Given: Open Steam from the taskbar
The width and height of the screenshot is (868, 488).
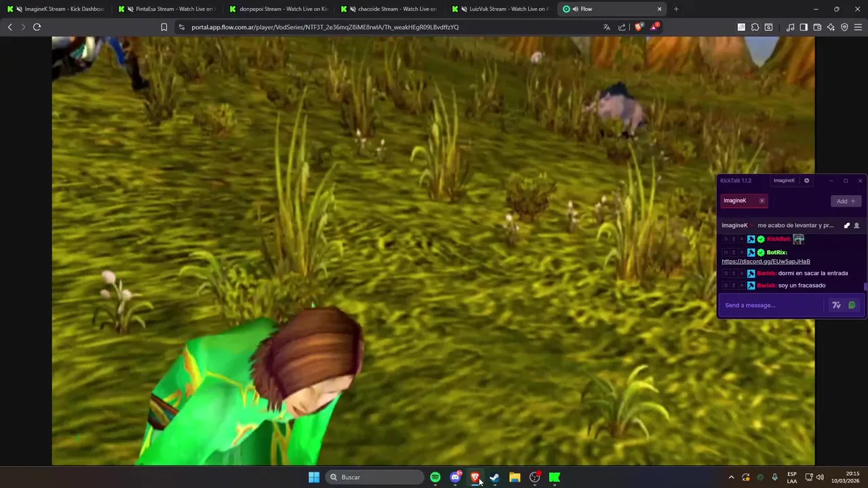Looking at the screenshot, I should pos(495,477).
